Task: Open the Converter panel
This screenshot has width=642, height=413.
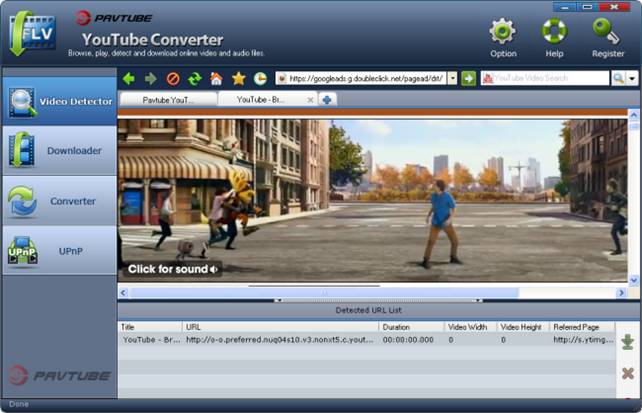Action: 60,201
